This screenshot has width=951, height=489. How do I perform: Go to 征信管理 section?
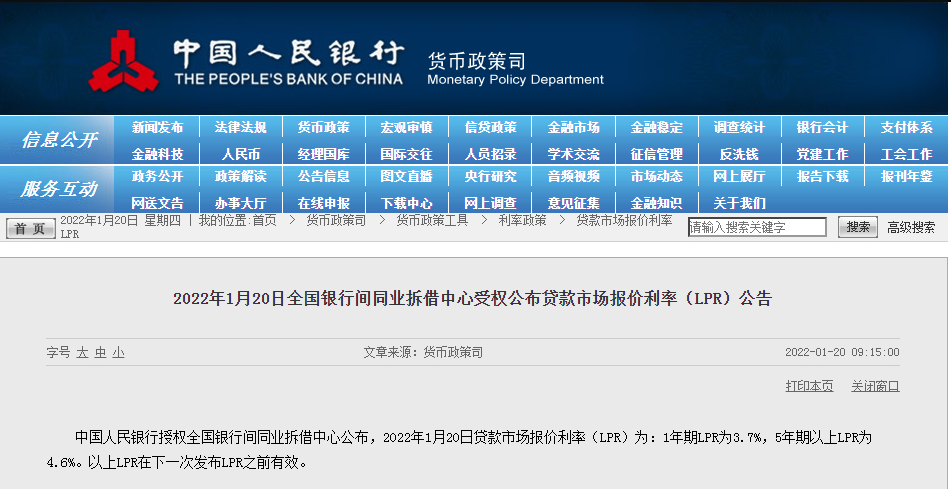(656, 154)
